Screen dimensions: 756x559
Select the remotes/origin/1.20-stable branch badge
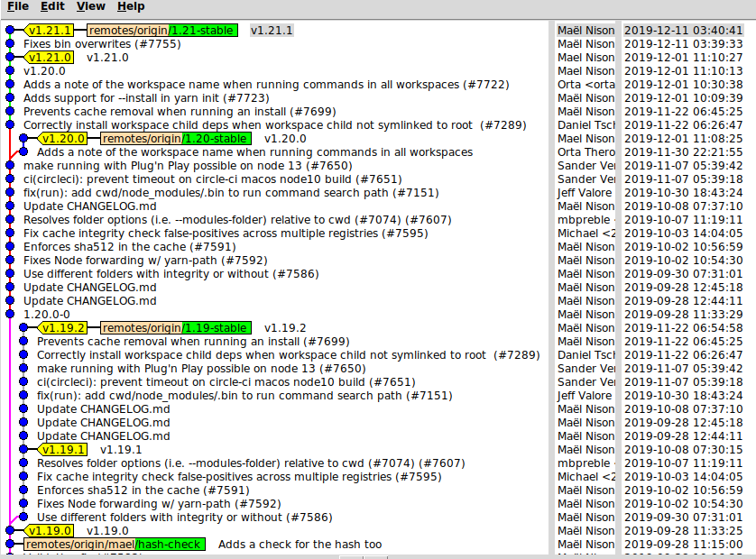pos(176,138)
